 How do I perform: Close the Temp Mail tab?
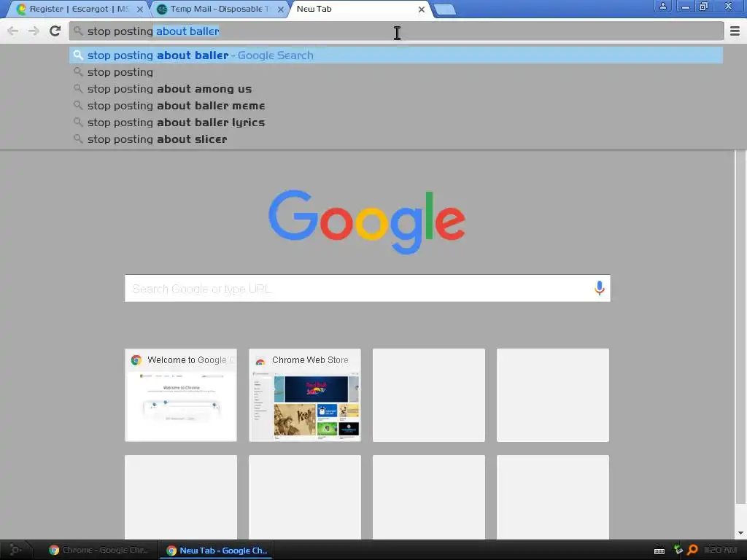[281, 9]
